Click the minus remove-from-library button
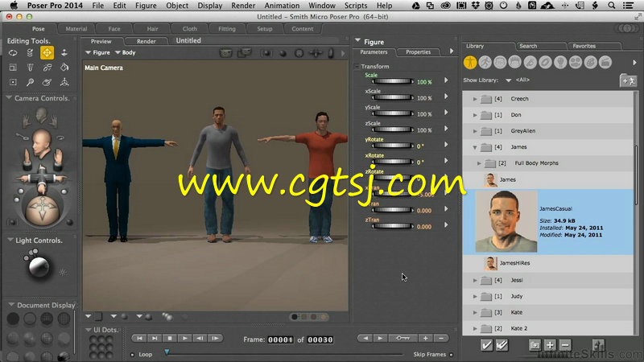 565,345
